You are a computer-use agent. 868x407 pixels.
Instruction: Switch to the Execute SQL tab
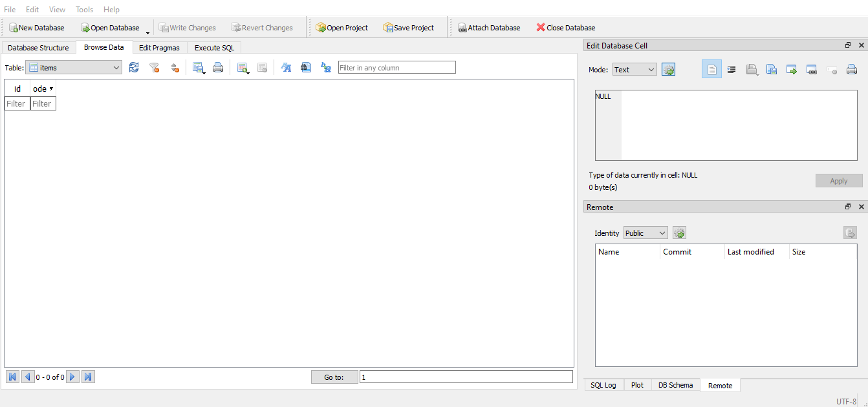tap(214, 47)
